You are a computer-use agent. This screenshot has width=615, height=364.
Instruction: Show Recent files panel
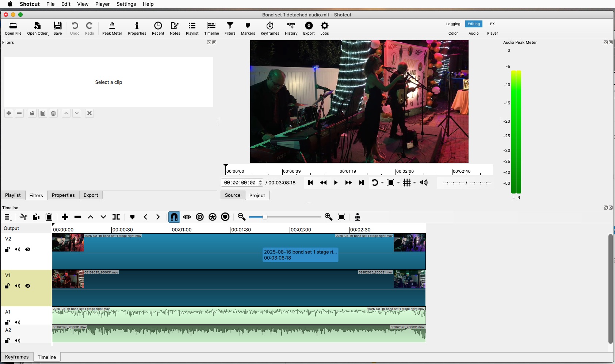point(158,28)
